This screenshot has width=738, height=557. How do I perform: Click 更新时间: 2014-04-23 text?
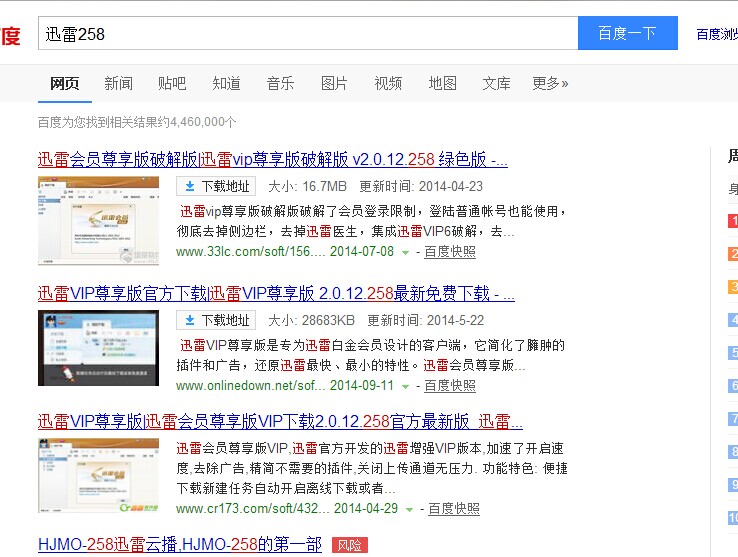click(421, 186)
